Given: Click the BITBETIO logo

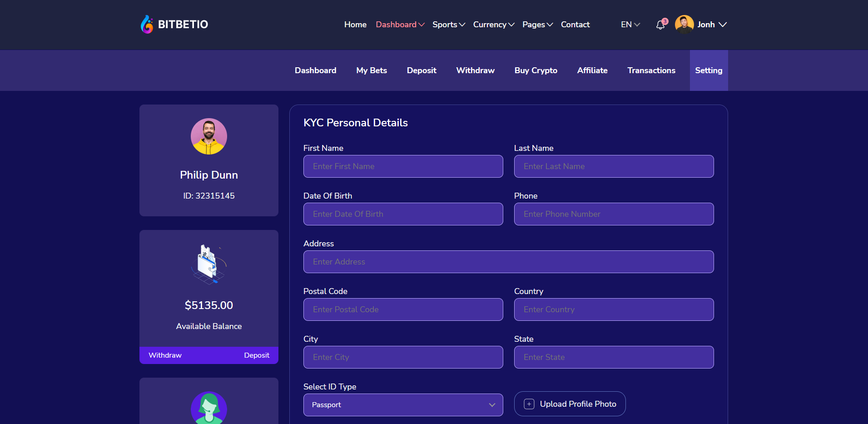Looking at the screenshot, I should [x=174, y=25].
